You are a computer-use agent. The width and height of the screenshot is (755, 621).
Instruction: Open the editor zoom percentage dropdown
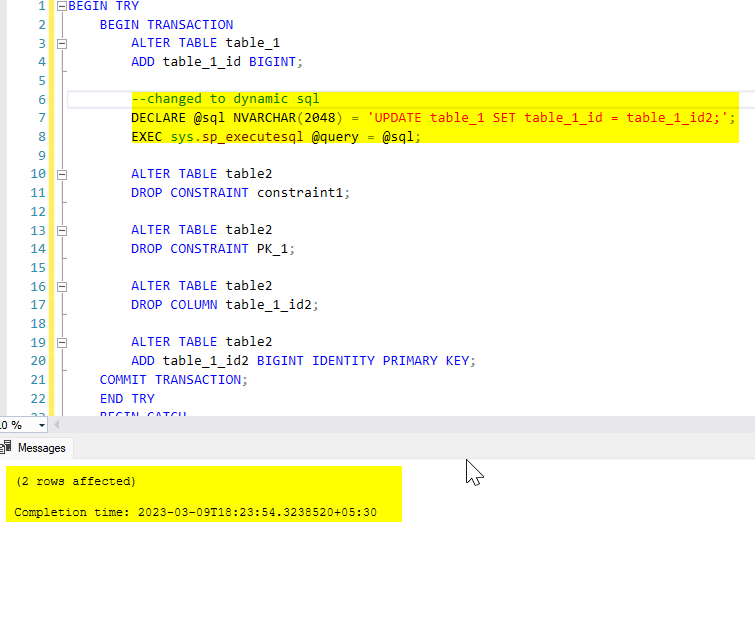(42, 425)
